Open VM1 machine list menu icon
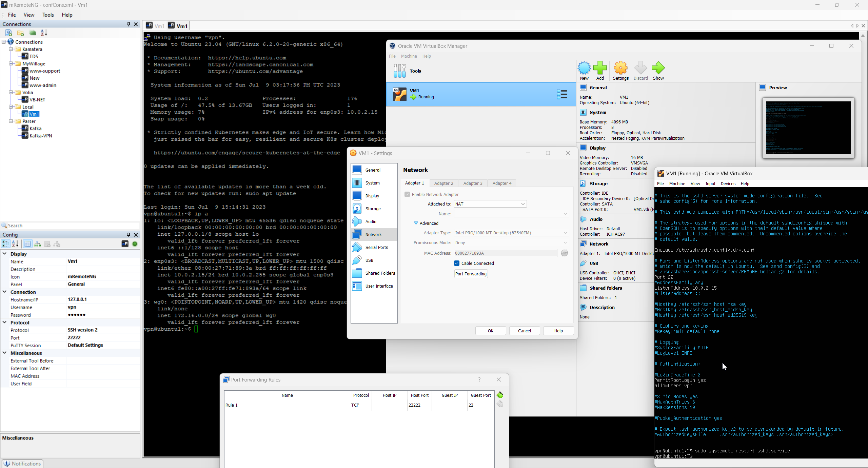Viewport: 868px width, 468px height. [x=562, y=94]
